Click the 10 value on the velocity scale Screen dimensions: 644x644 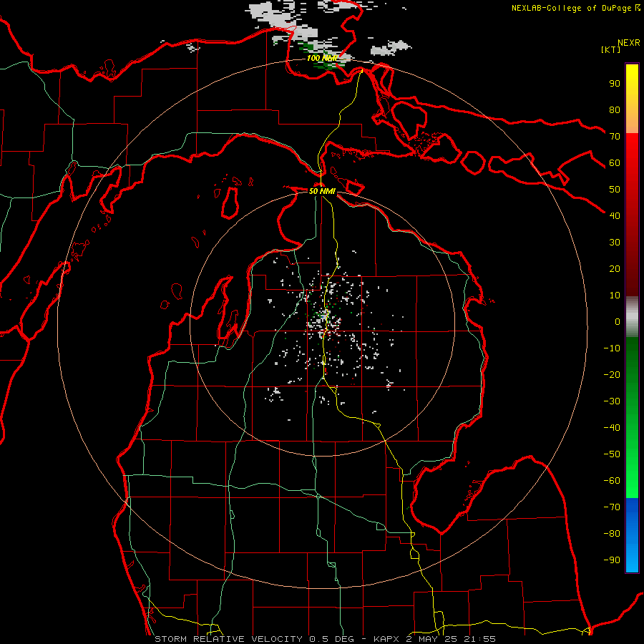(x=615, y=296)
